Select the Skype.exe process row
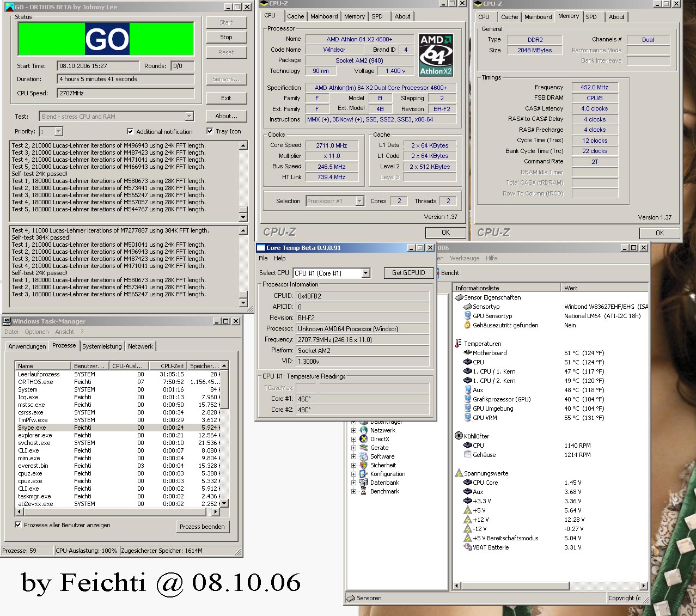The height and width of the screenshot is (616, 696). (118, 428)
